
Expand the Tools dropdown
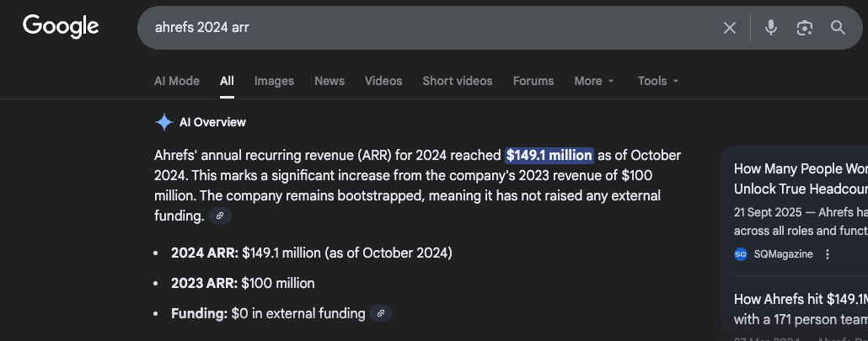click(x=658, y=81)
